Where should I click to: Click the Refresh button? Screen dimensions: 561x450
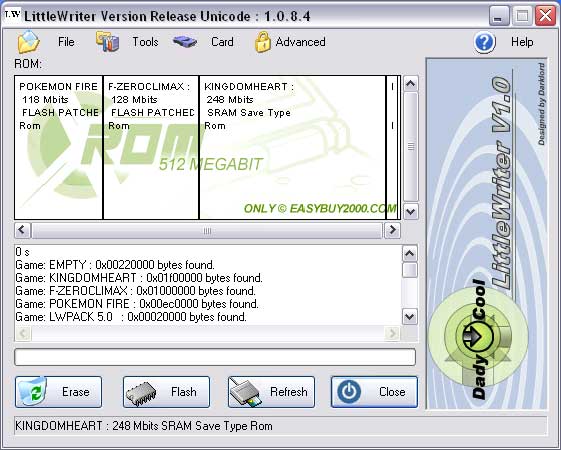[272, 392]
